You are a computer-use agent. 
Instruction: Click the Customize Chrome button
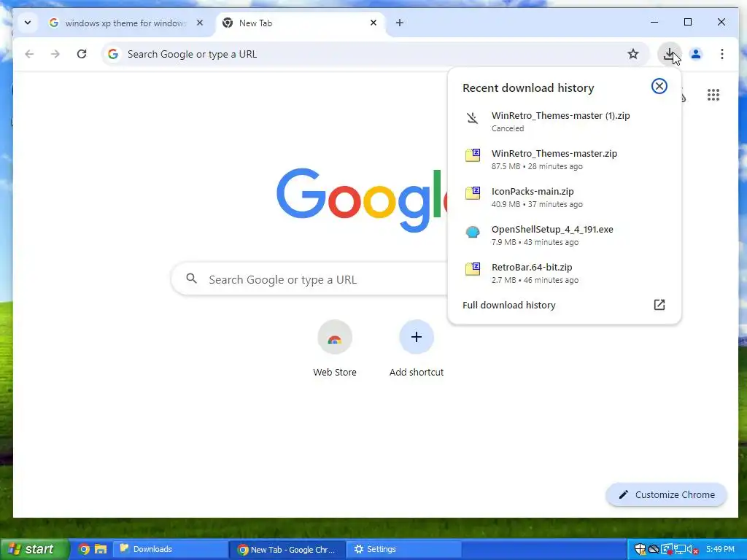[x=667, y=495]
